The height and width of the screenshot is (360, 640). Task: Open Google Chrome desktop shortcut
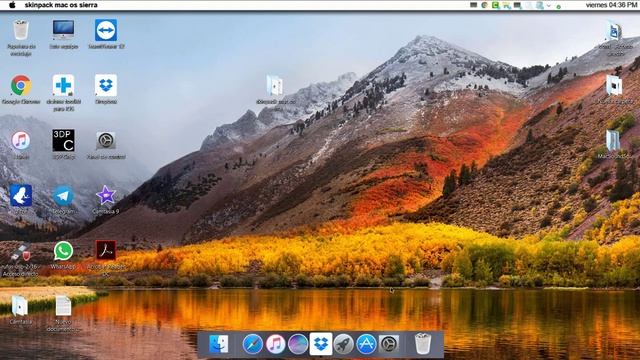(x=21, y=85)
